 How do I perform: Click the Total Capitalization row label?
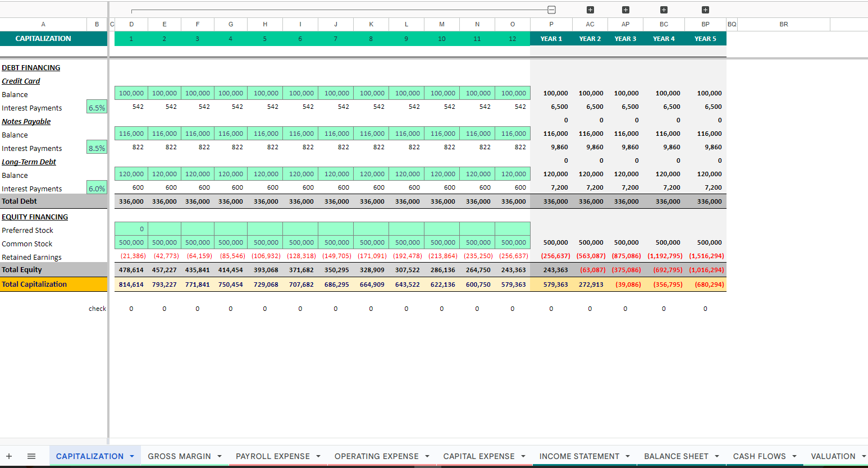point(34,284)
